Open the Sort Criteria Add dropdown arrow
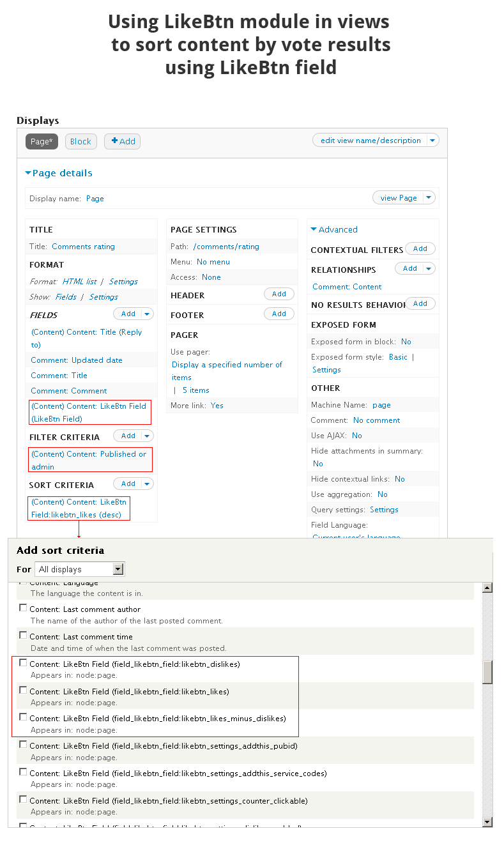Viewport: 504px width, 847px height. tap(148, 484)
